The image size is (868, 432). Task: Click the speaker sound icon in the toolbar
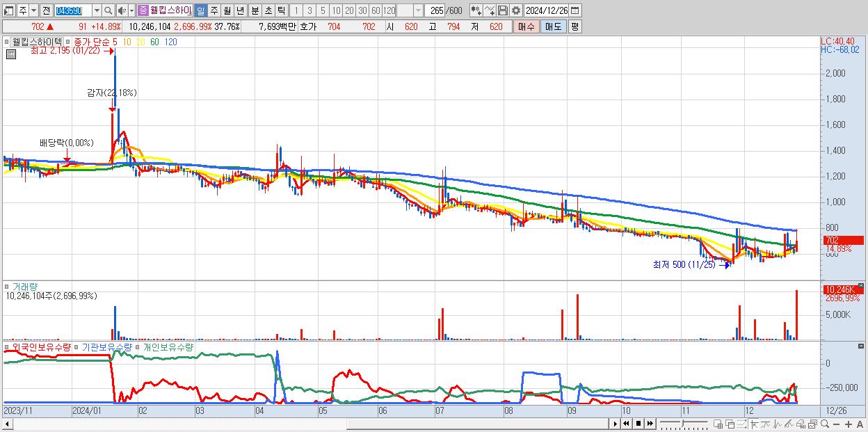(x=122, y=10)
